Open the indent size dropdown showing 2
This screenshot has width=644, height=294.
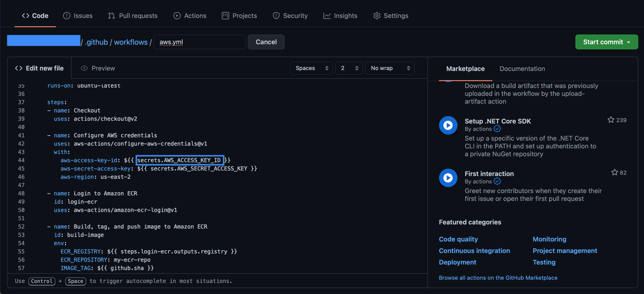coord(349,68)
